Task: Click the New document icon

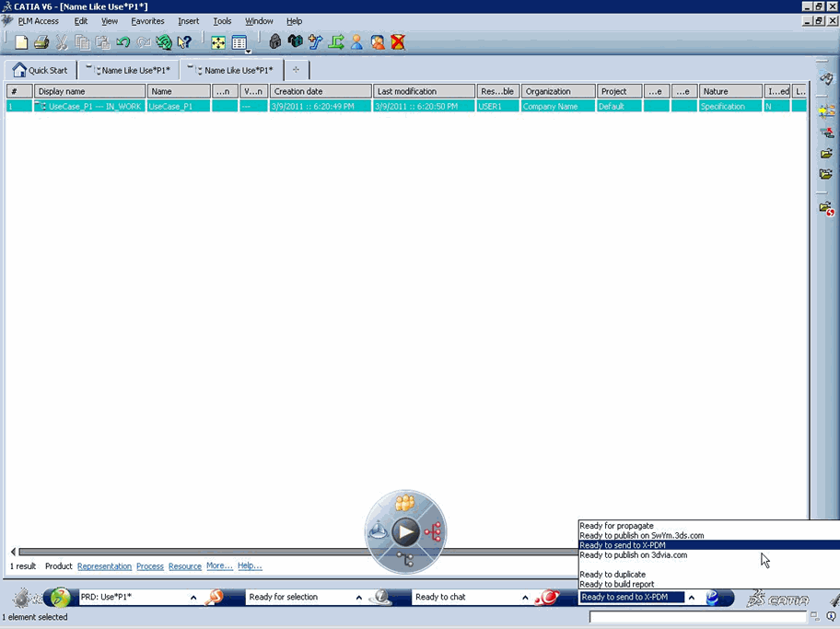Action: (x=21, y=42)
